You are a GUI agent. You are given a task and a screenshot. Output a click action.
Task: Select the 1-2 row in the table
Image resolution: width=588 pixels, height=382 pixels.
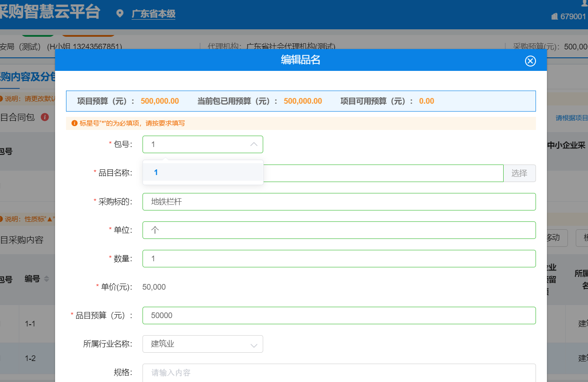(x=30, y=358)
